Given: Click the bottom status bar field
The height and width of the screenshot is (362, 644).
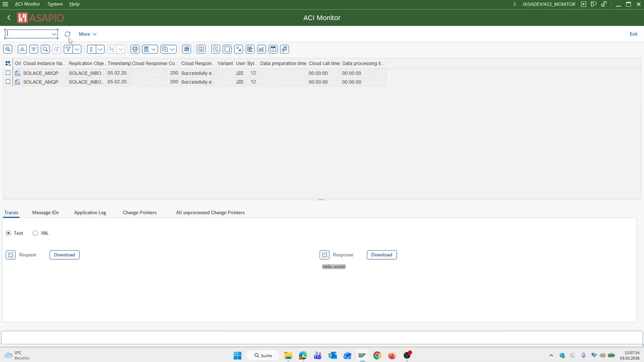Looking at the screenshot, I should [x=322, y=338].
